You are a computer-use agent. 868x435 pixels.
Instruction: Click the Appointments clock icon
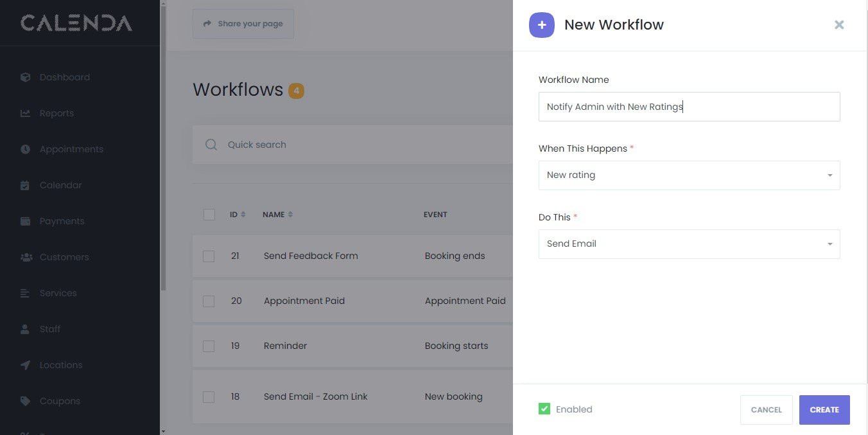point(26,149)
